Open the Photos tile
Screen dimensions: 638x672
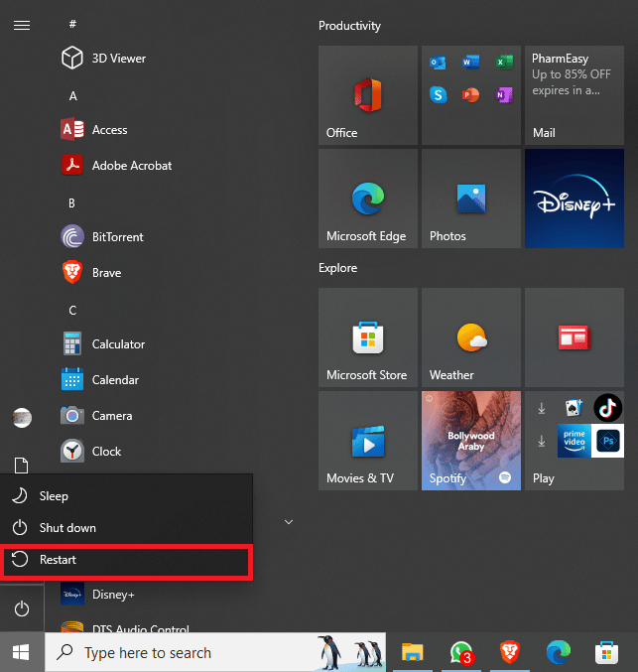tap(471, 199)
